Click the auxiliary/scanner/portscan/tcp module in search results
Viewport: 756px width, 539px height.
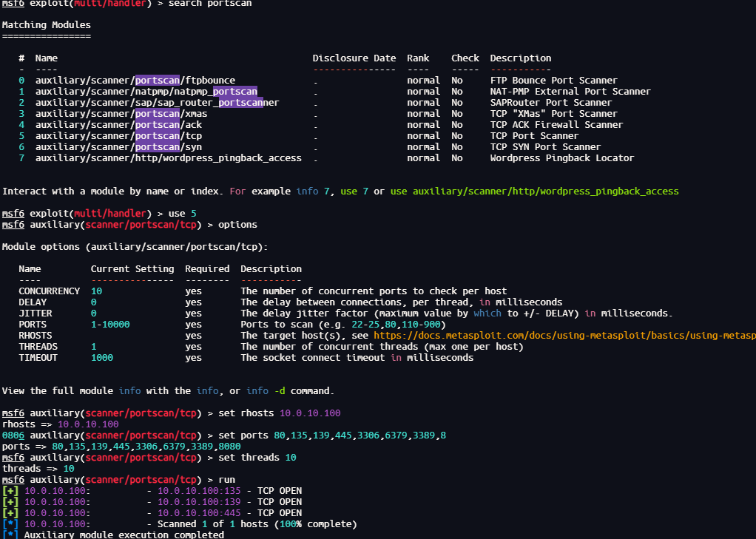point(118,136)
